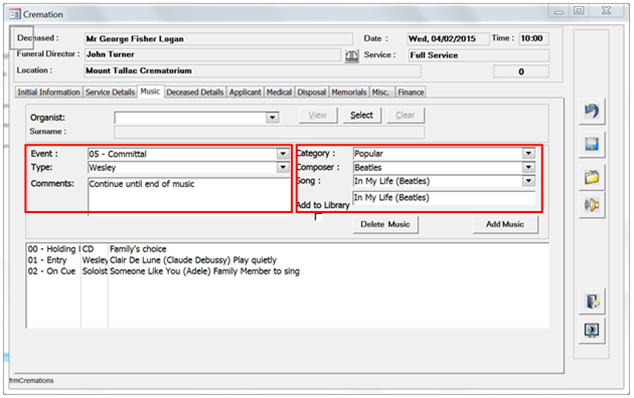Click the Cremation window title icon

15,15
